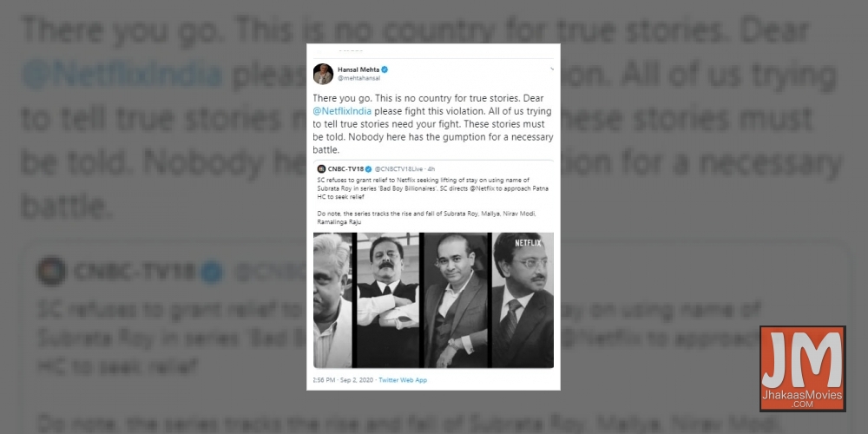The width and height of the screenshot is (868, 434).
Task: Click the CNBC-TV18 account name
Action: tap(345, 169)
